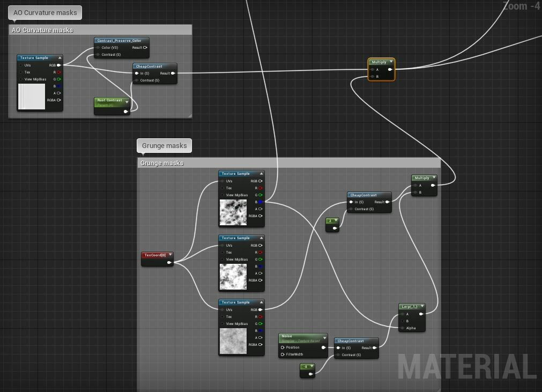Expand the TexCoord[0] node arrow
The height and width of the screenshot is (392, 542).
coord(170,255)
